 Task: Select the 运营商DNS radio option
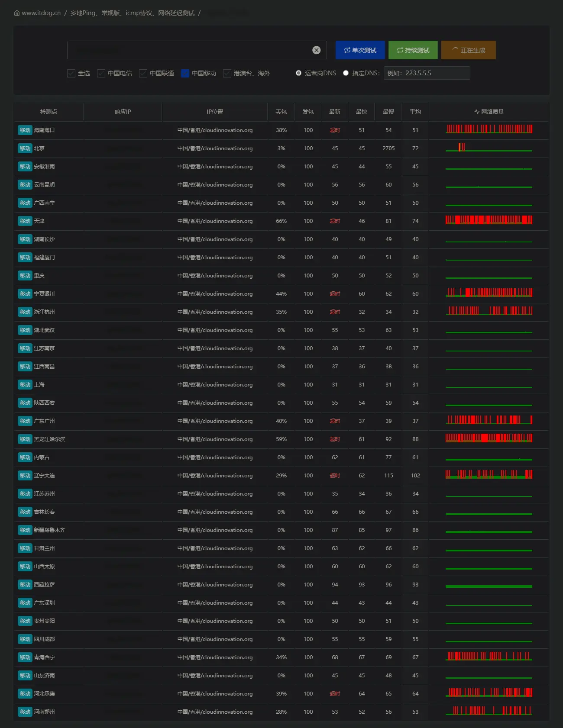click(x=299, y=73)
